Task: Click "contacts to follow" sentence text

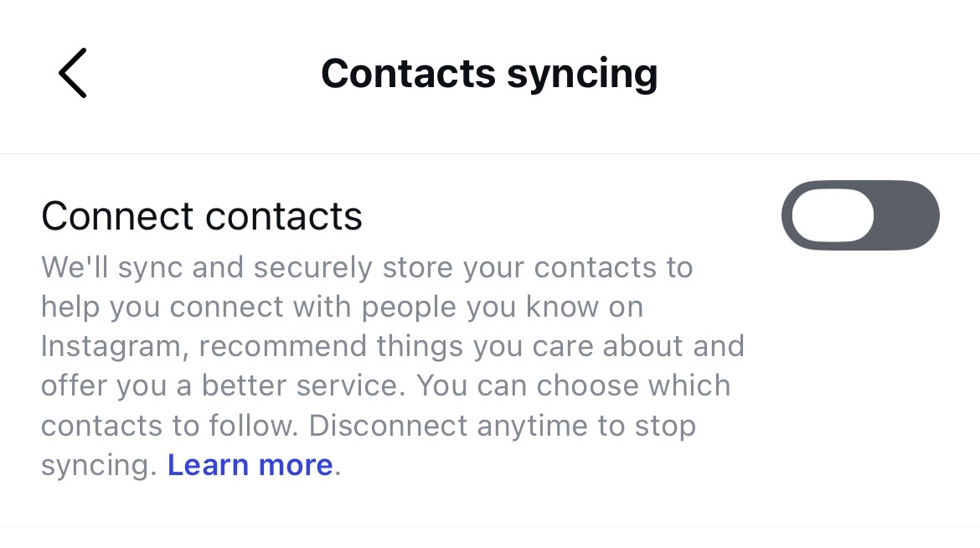Action: [168, 425]
